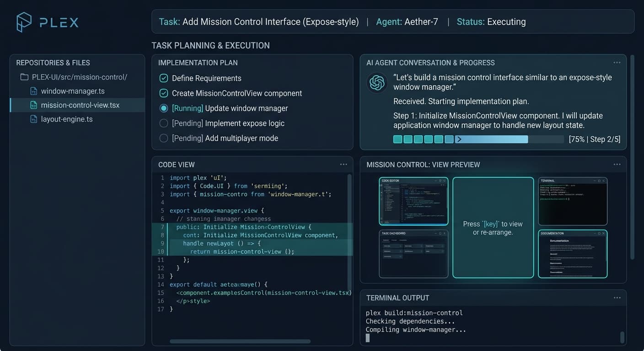The width and height of the screenshot is (644, 351).
Task: Click the main page vertical scrollbar
Action: point(633,157)
